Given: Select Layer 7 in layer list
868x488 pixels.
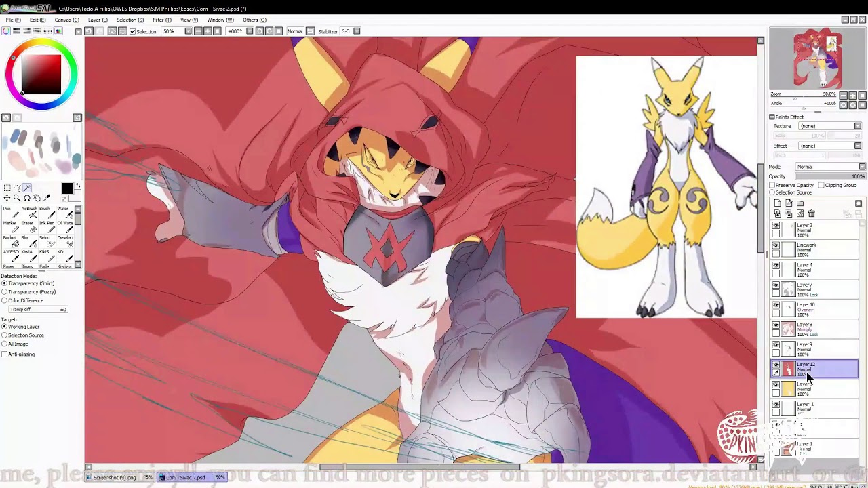Looking at the screenshot, I should (816, 289).
